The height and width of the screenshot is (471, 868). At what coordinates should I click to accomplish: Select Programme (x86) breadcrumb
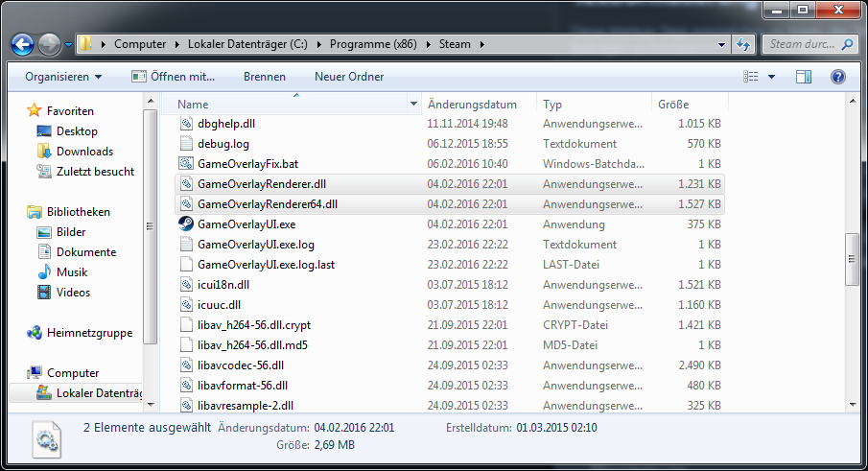[373, 44]
